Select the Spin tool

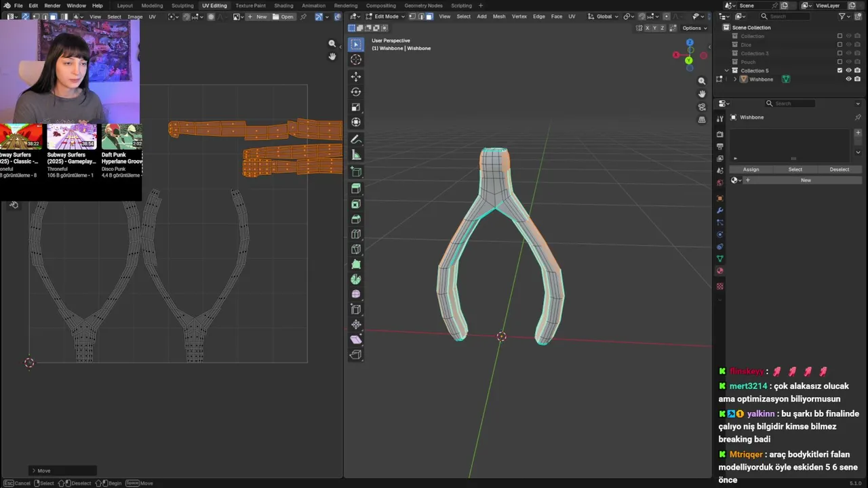tap(356, 279)
